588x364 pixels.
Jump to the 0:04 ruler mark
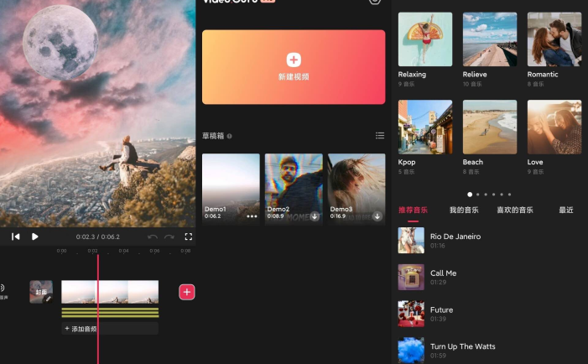[x=123, y=251]
